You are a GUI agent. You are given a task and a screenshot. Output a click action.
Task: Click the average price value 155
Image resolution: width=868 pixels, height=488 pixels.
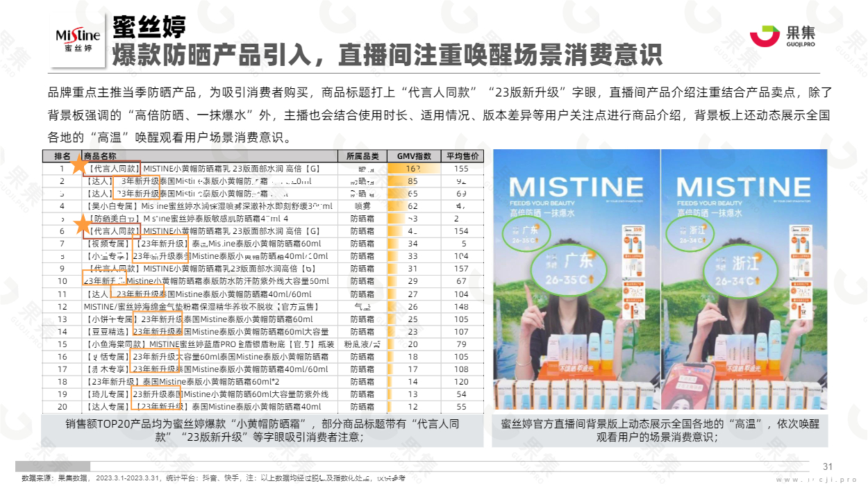(x=462, y=169)
